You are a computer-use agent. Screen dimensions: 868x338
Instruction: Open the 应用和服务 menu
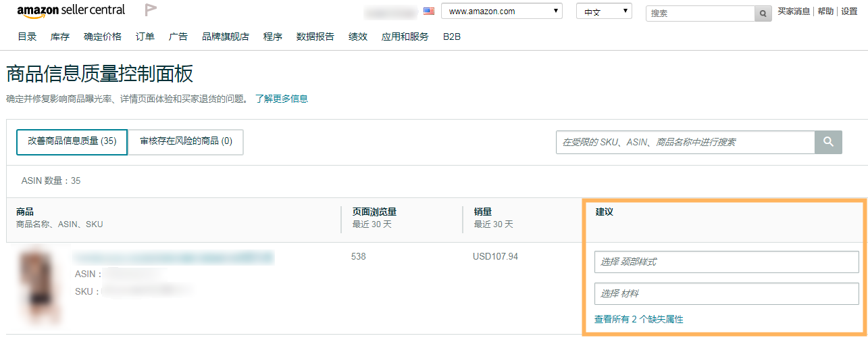405,37
